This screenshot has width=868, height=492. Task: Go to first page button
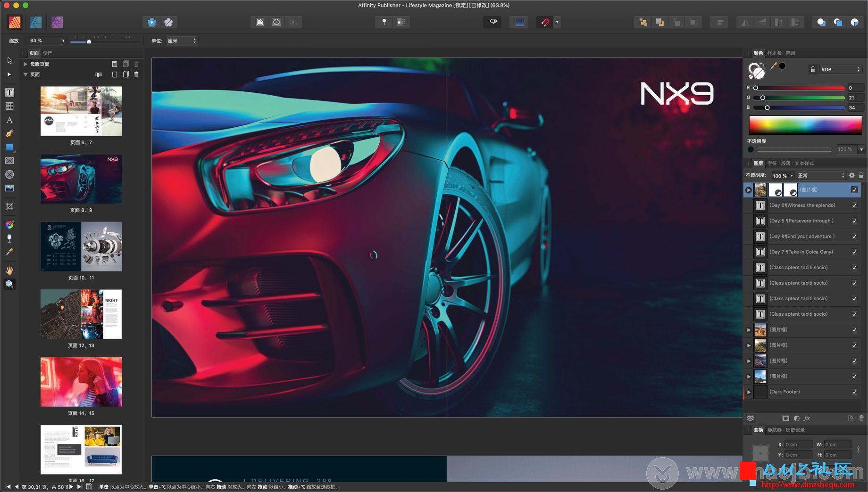coord(8,487)
